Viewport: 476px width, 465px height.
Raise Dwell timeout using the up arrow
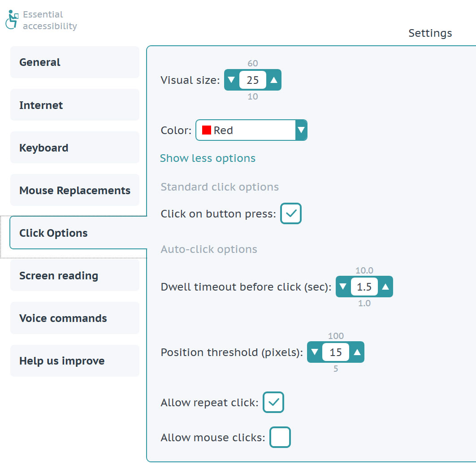[x=385, y=287]
